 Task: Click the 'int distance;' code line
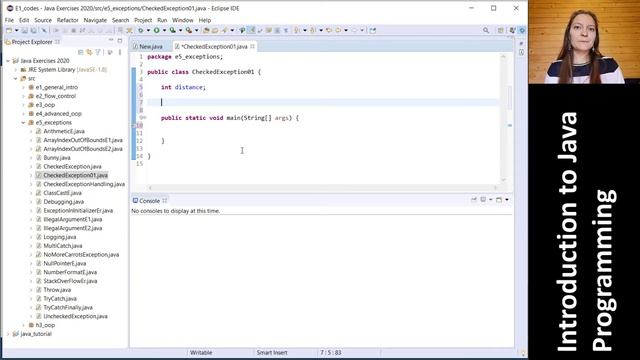(183, 87)
